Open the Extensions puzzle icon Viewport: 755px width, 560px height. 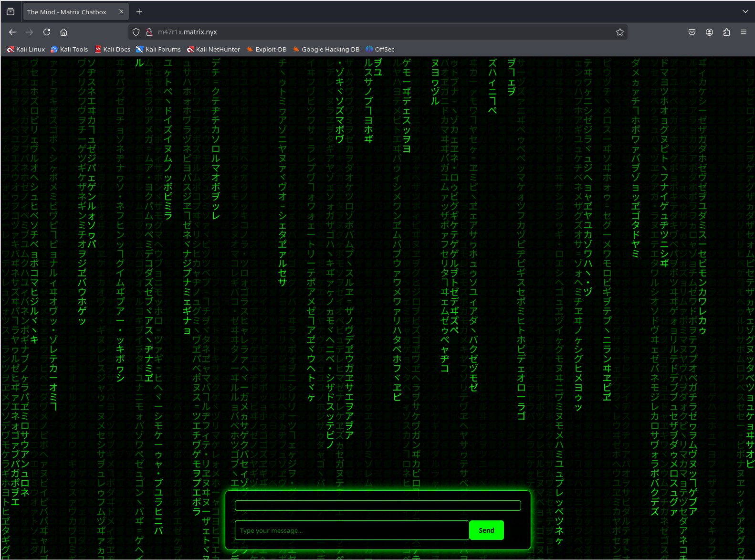pyautogui.click(x=726, y=32)
